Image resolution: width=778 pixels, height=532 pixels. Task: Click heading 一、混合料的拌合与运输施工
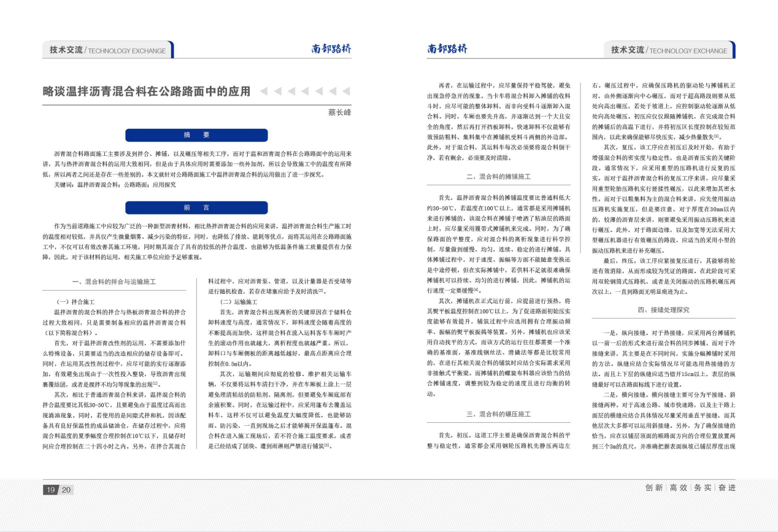point(114,282)
